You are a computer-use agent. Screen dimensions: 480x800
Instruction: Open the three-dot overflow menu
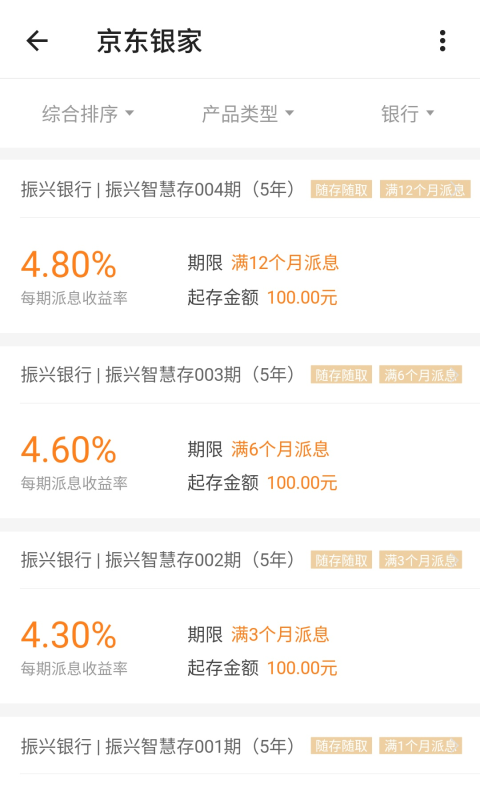tap(442, 41)
